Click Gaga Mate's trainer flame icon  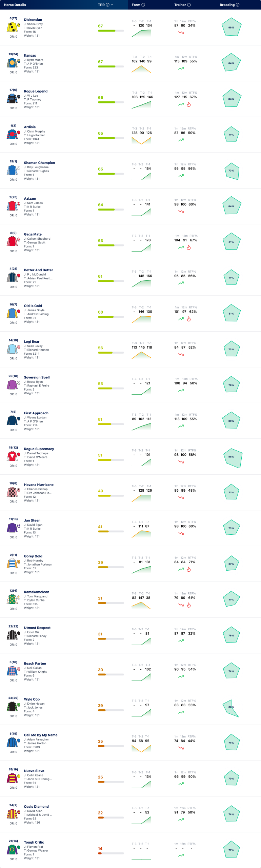189,248
